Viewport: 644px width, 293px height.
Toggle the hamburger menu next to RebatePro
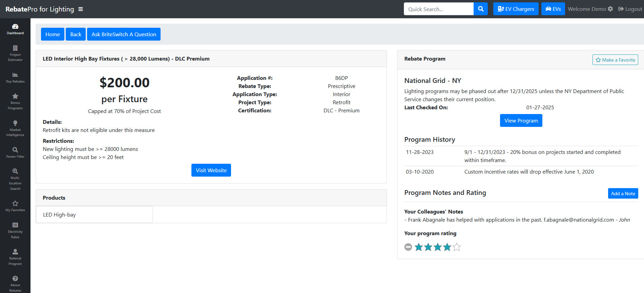click(x=81, y=9)
